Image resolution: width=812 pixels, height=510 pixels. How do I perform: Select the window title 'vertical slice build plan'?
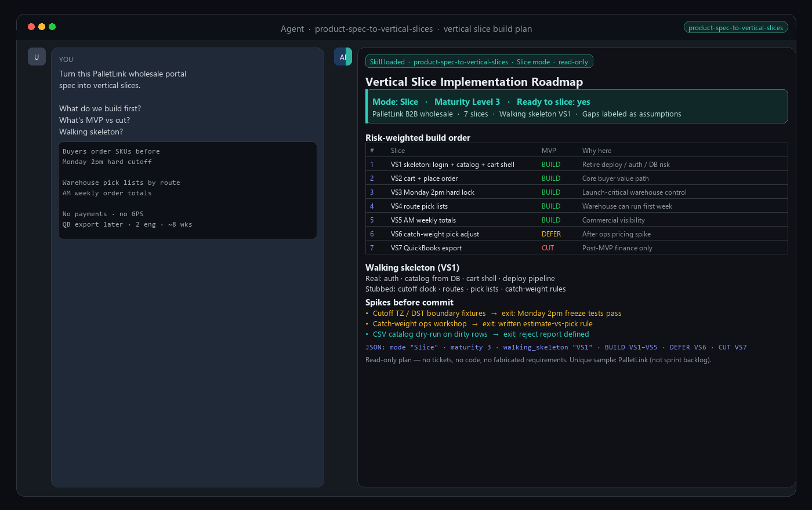click(x=488, y=29)
